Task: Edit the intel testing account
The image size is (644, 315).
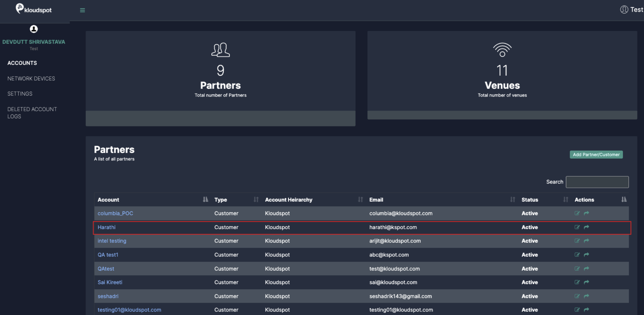Action: (x=577, y=241)
